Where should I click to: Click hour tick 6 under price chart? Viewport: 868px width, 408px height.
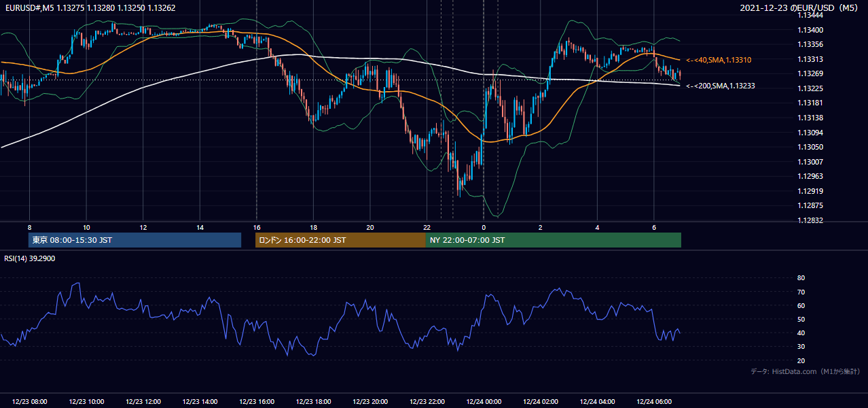tap(654, 227)
